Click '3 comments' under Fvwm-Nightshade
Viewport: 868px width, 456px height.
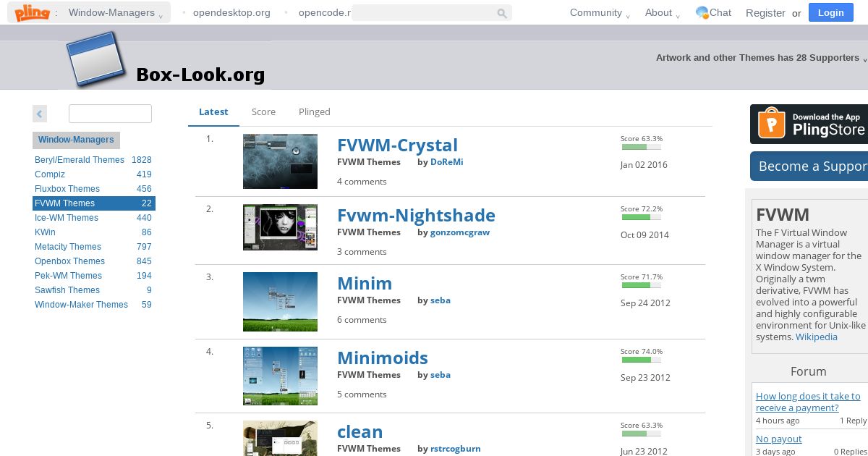tap(362, 252)
